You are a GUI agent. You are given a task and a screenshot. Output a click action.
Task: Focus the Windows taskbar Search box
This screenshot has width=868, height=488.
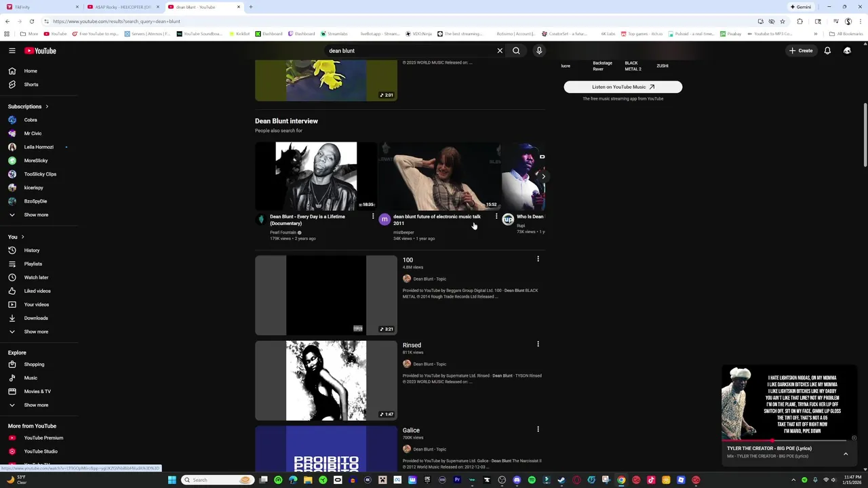219,480
